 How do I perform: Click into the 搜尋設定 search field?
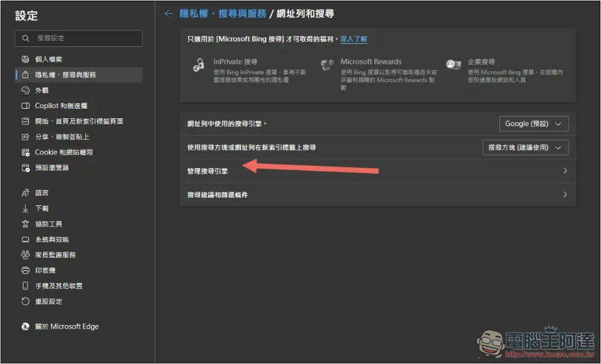[79, 38]
